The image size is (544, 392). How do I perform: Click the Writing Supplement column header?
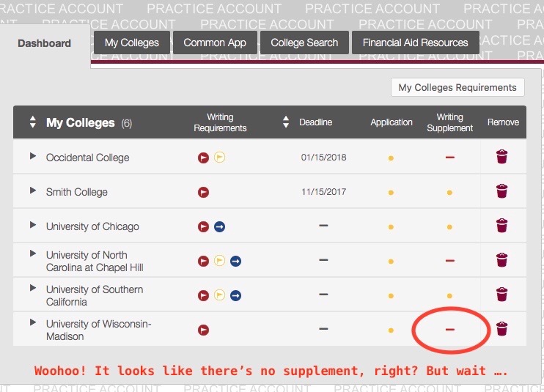(x=449, y=122)
